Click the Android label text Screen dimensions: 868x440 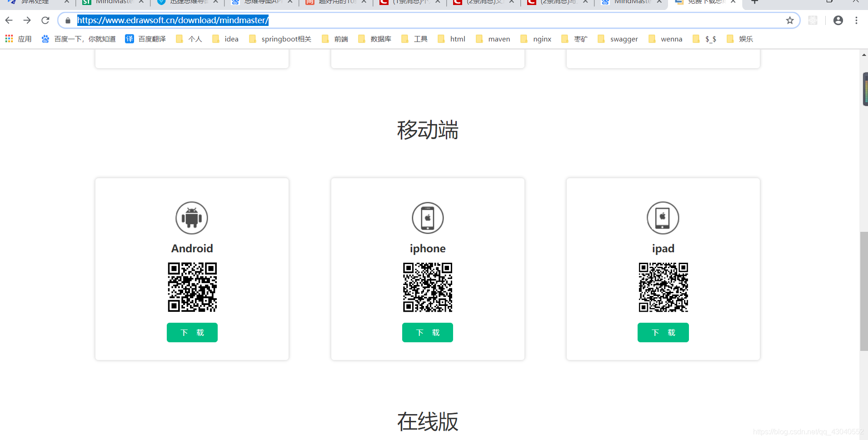pos(192,249)
